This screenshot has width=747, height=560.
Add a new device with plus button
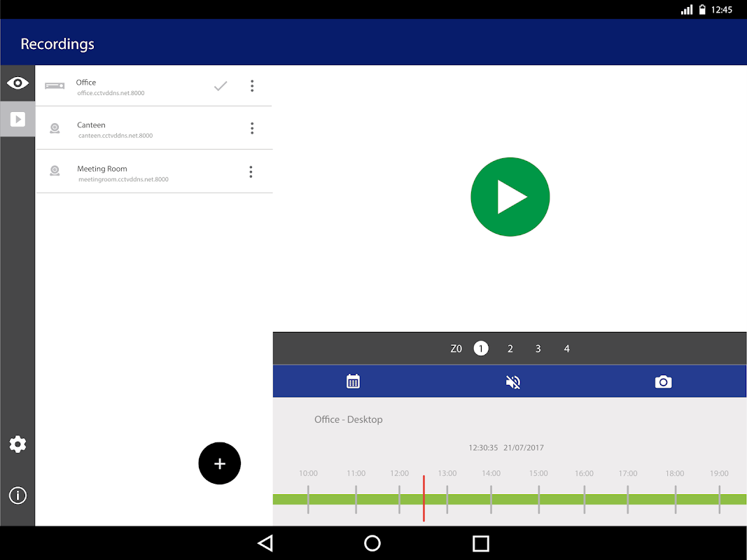tap(220, 463)
